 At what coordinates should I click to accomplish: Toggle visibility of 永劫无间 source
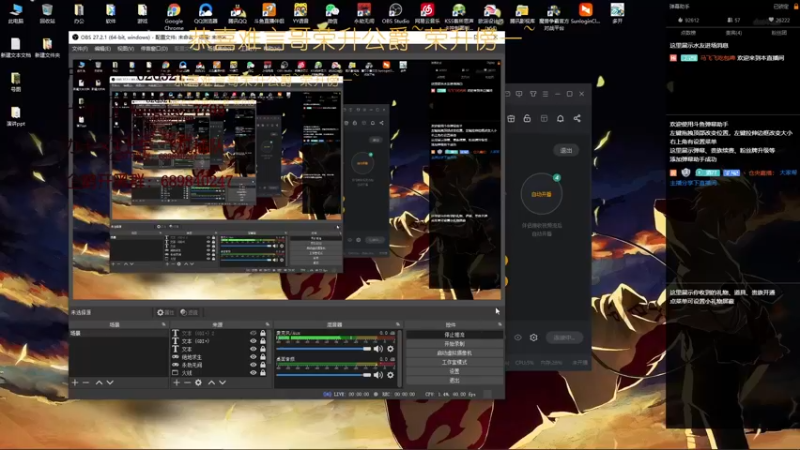253,365
